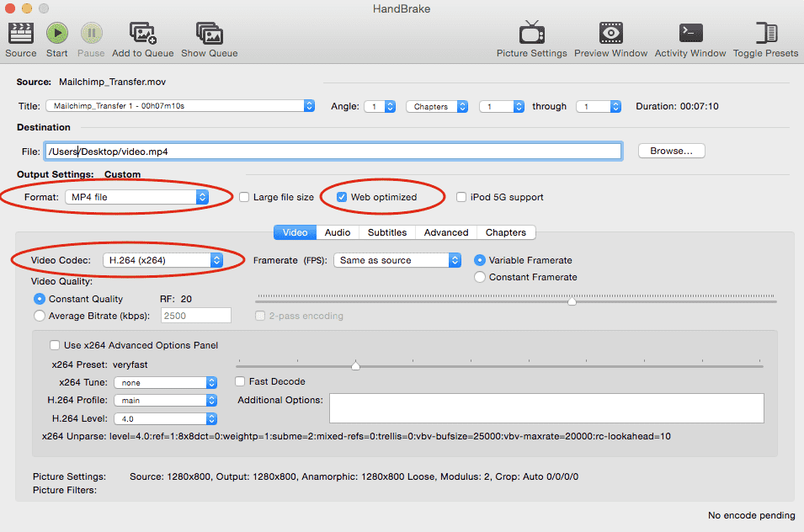
Task: Select Constant Framerate radio button
Action: tap(479, 277)
